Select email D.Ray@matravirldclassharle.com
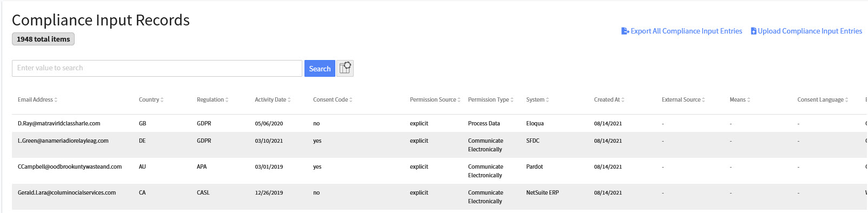The width and height of the screenshot is (868, 213). pyautogui.click(x=59, y=124)
